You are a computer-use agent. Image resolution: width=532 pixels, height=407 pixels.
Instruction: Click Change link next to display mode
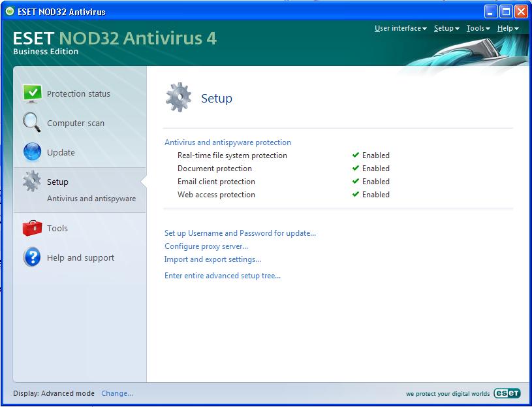coord(117,393)
